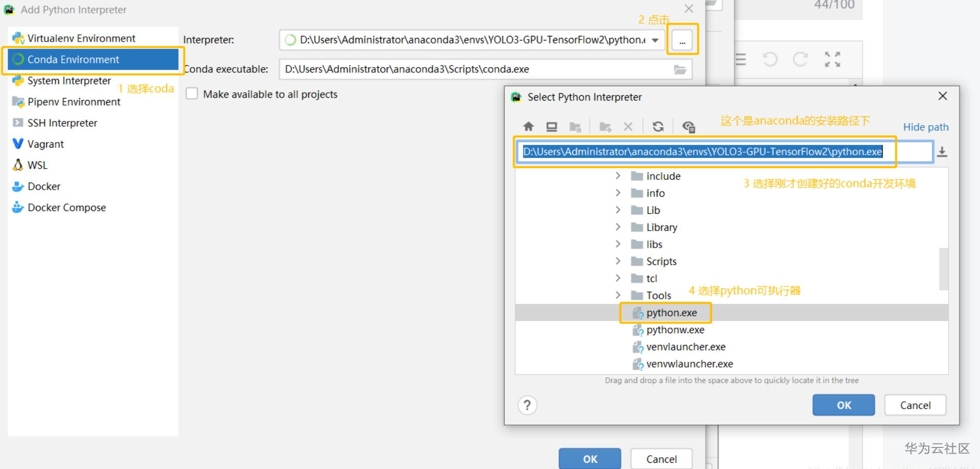Expand the info folder
The height and width of the screenshot is (469, 980).
[618, 193]
